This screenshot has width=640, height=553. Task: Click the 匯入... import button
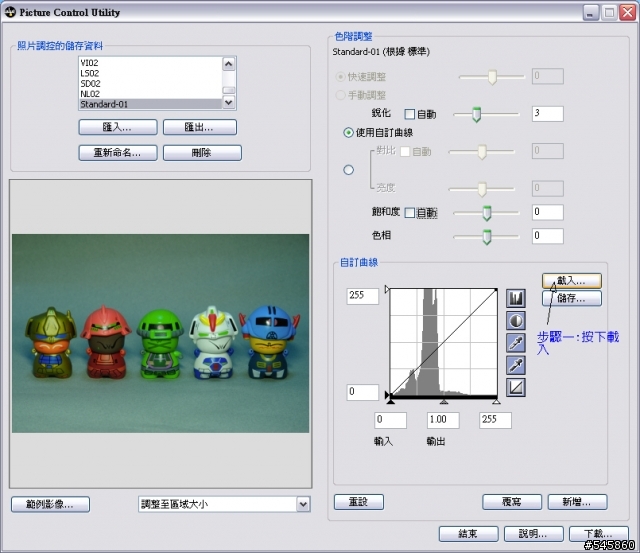[118, 127]
